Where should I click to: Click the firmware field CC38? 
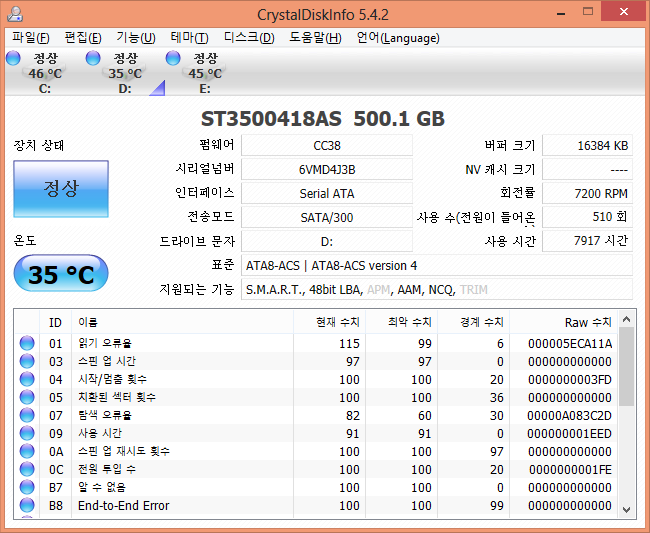point(327,145)
